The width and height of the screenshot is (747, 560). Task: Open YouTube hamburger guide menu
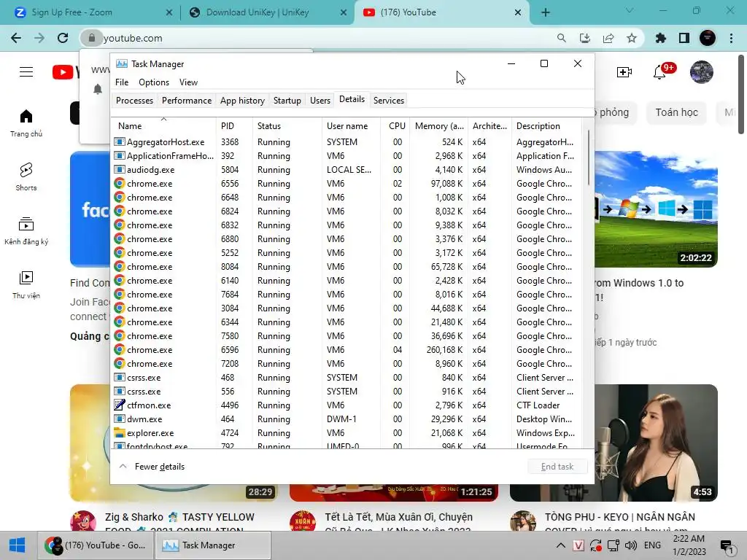[26, 72]
